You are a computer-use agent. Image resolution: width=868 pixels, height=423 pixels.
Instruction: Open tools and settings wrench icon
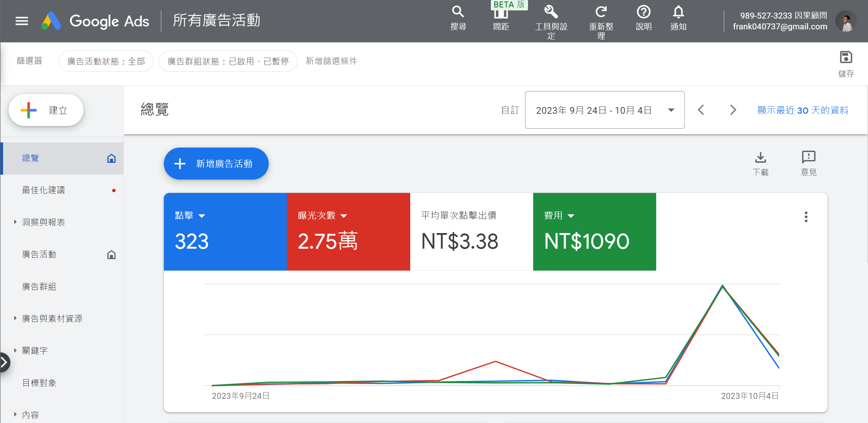click(551, 12)
